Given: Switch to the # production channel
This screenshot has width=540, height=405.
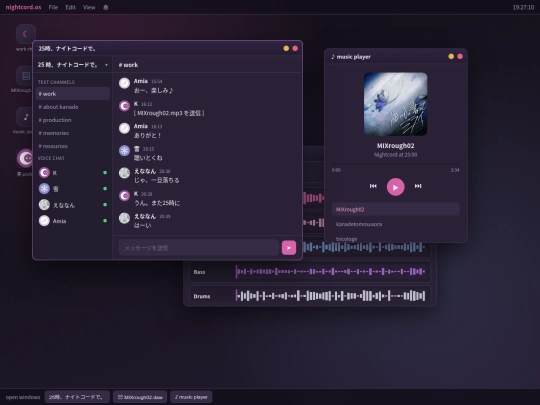Looking at the screenshot, I should [73, 120].
